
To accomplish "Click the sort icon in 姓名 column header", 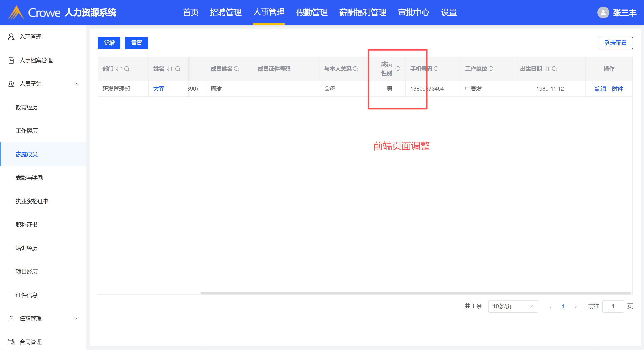I will pyautogui.click(x=170, y=69).
